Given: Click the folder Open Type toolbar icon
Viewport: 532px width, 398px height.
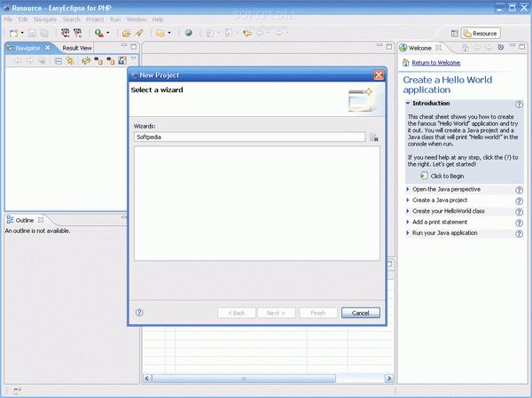Looking at the screenshot, I should (160, 33).
